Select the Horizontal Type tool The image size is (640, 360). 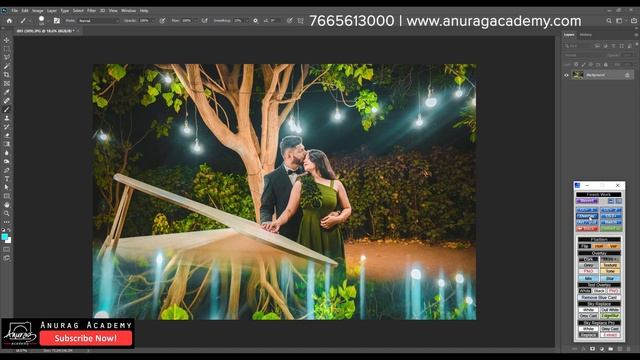(x=7, y=178)
